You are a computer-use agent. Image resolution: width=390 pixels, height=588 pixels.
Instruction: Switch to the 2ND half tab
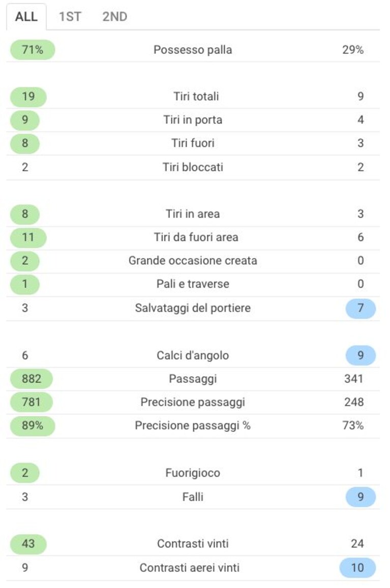click(x=115, y=16)
